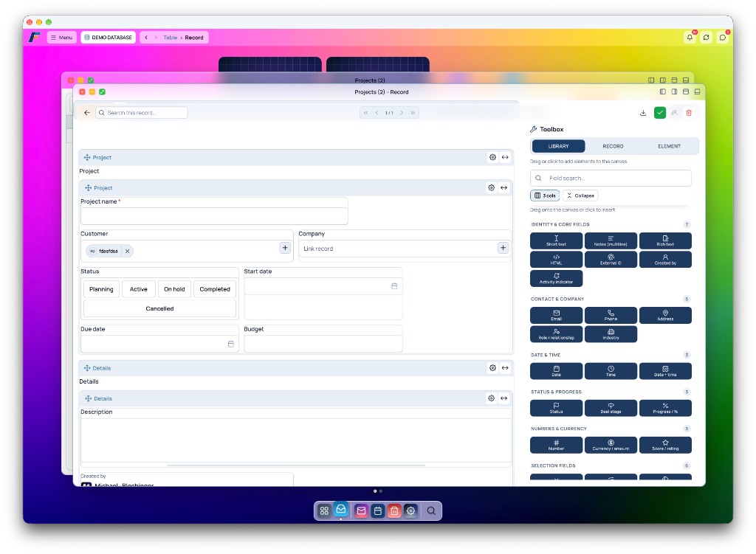The height and width of the screenshot is (554, 756).
Task: Open the chat bubble icon in top bar
Action: point(722,37)
